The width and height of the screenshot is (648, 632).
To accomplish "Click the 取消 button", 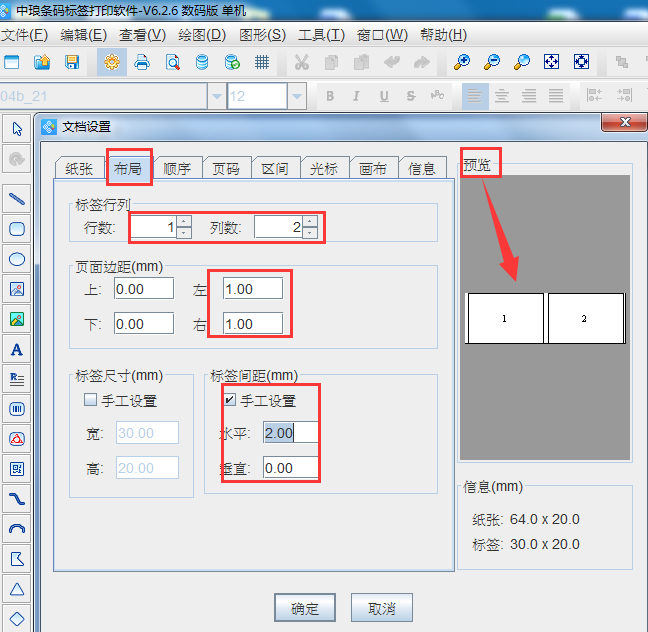I will 381,608.
